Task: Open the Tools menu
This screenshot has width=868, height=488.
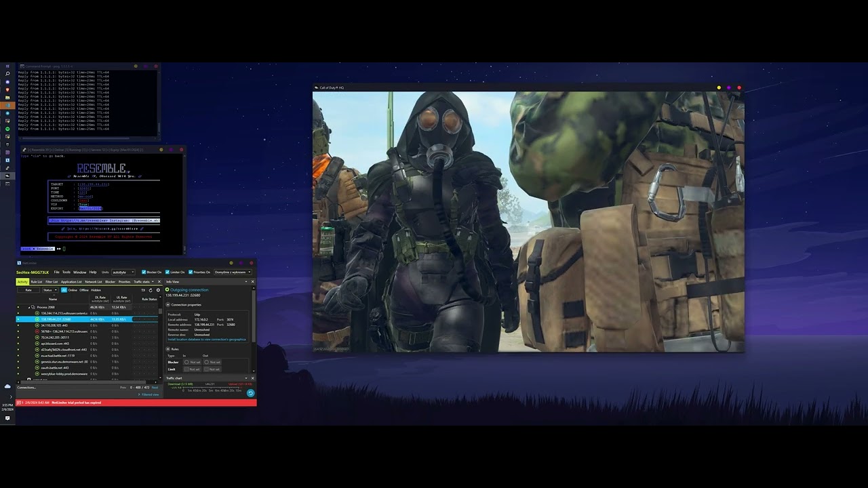Action: [x=66, y=272]
